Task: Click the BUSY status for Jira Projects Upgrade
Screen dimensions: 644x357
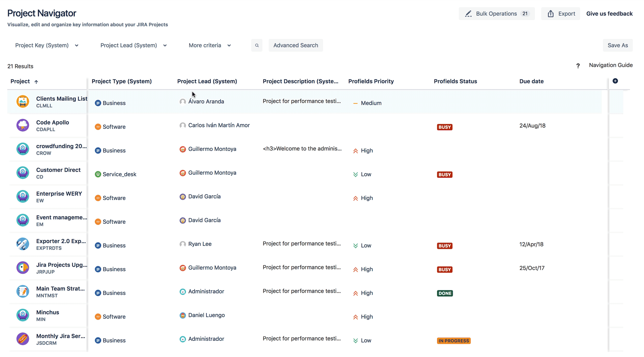Action: coord(445,270)
